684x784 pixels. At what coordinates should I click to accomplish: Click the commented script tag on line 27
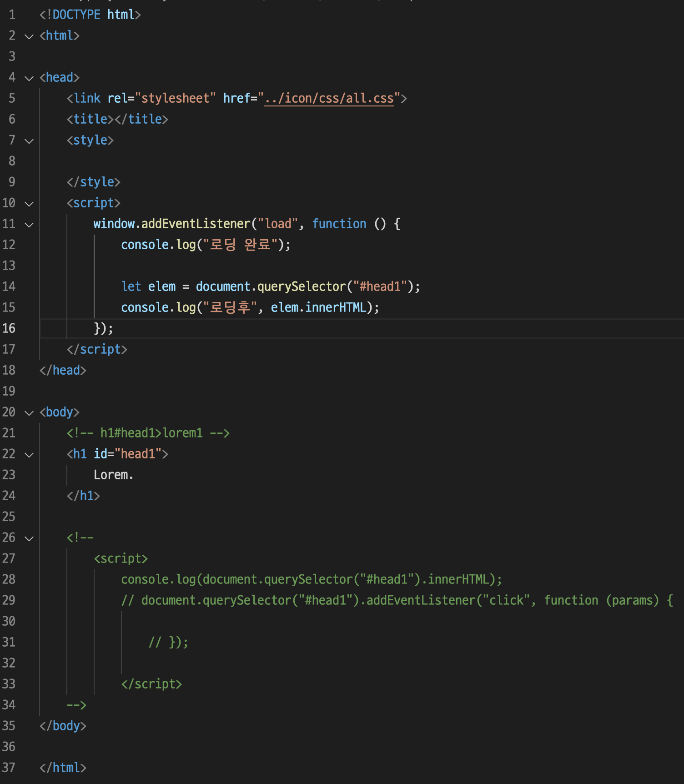click(x=121, y=558)
